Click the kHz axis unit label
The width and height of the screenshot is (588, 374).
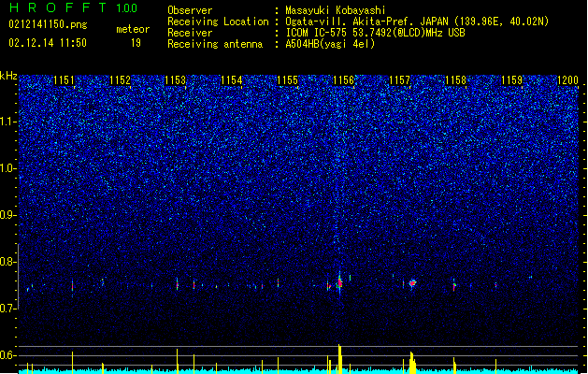[8, 76]
